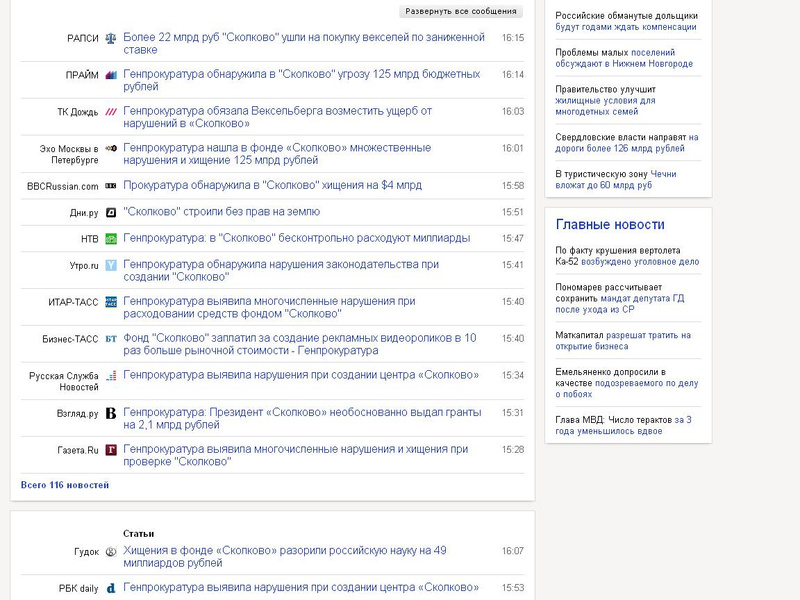Click the Гудок source icon
Image resolution: width=800 pixels, height=600 pixels.
(x=111, y=552)
